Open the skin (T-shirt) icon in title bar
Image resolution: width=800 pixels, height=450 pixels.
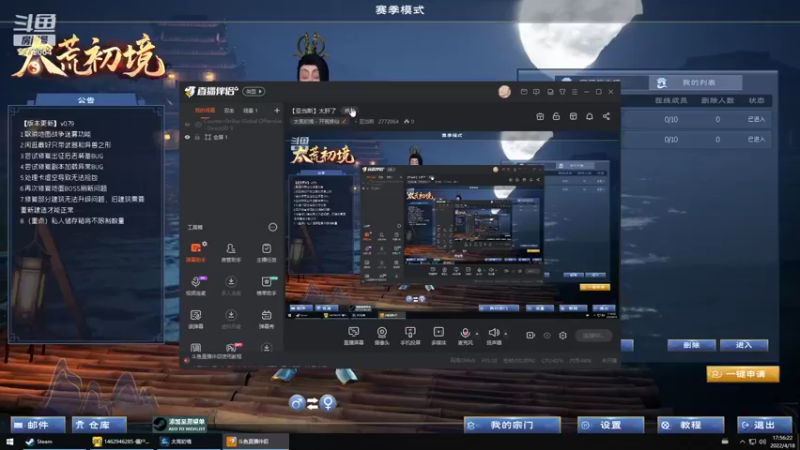(x=562, y=92)
